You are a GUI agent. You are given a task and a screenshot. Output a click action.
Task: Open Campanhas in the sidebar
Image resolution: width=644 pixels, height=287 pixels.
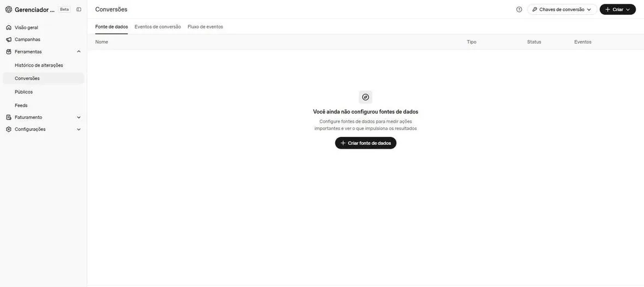point(27,39)
